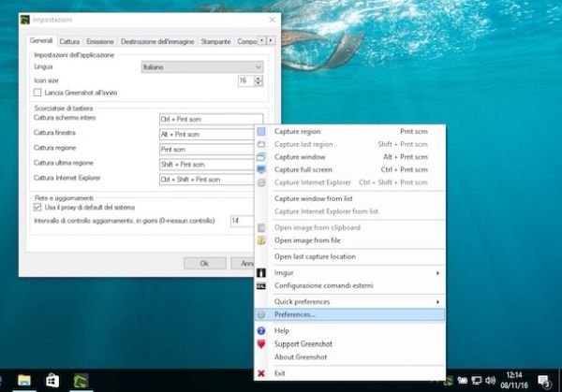Screen dimensions: 562x392
Task: Click the red heart Support Greenshot icon
Action: pyautogui.click(x=262, y=343)
